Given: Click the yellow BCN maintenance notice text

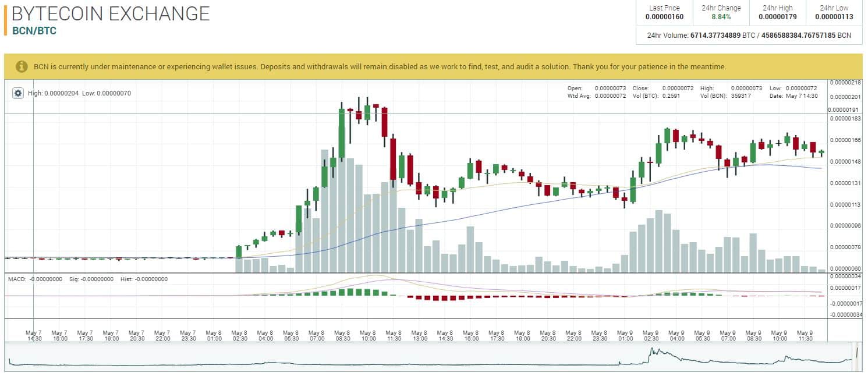Looking at the screenshot, I should click(380, 67).
